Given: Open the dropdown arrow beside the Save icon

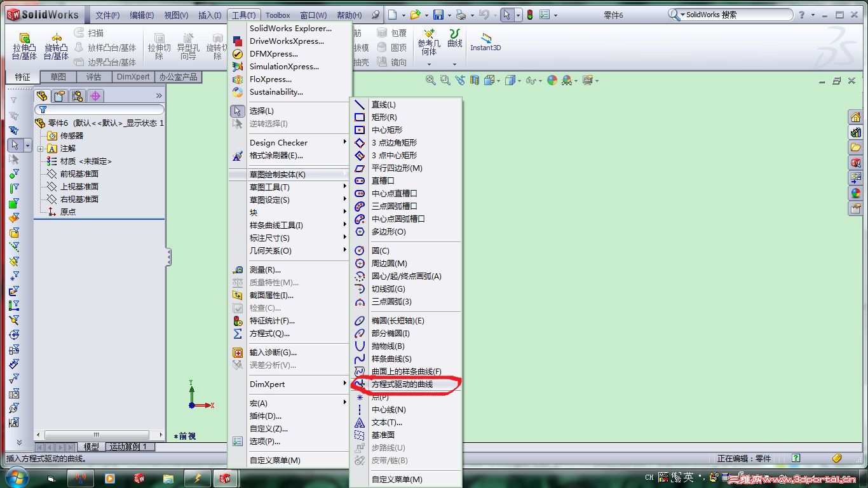Looking at the screenshot, I should click(449, 15).
